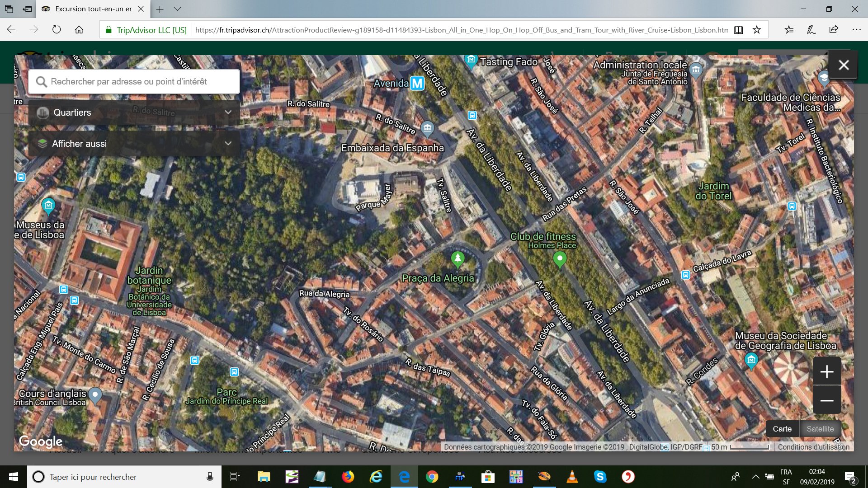Open the browser home page

[x=79, y=30]
